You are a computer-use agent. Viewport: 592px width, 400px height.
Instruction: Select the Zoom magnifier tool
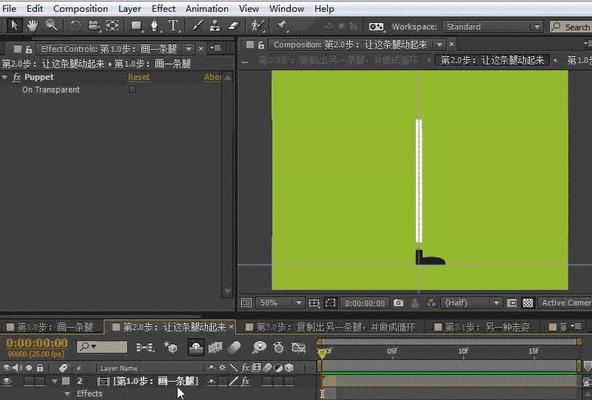(51, 26)
